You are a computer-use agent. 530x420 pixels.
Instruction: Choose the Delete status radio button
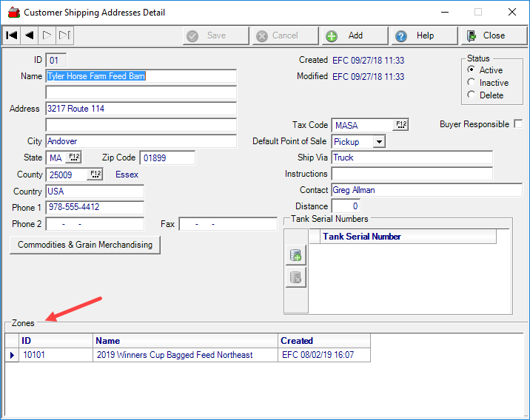point(472,95)
